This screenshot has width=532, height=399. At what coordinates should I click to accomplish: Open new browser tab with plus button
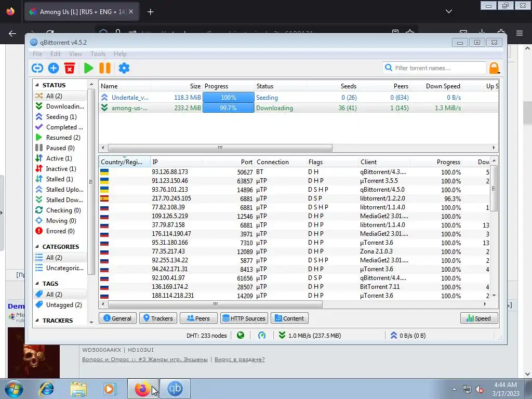point(150,12)
